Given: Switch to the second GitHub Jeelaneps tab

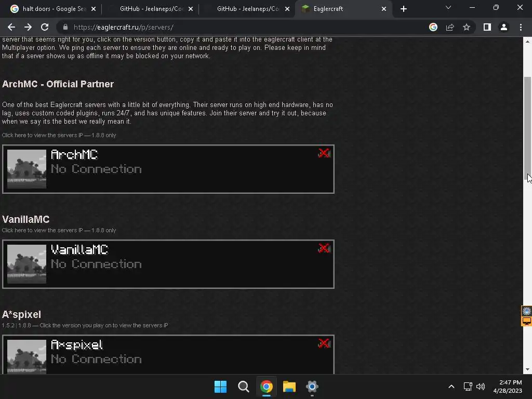Looking at the screenshot, I should 248,9.
